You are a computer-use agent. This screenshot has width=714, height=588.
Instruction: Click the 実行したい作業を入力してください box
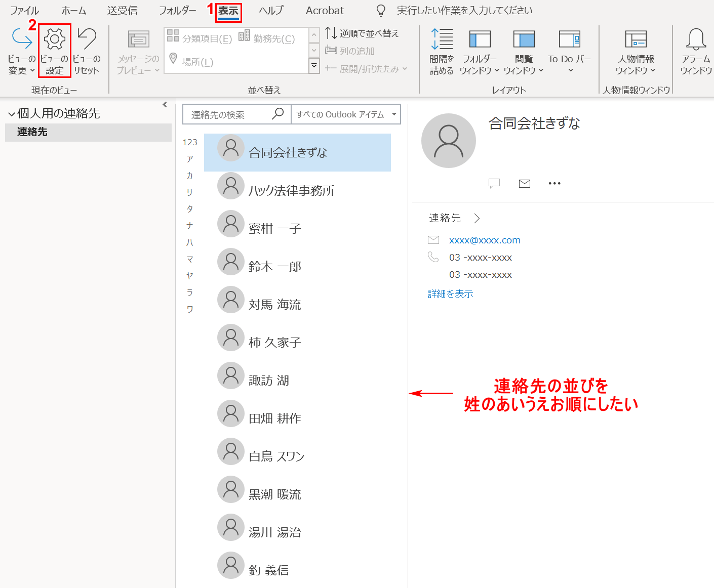[464, 11]
